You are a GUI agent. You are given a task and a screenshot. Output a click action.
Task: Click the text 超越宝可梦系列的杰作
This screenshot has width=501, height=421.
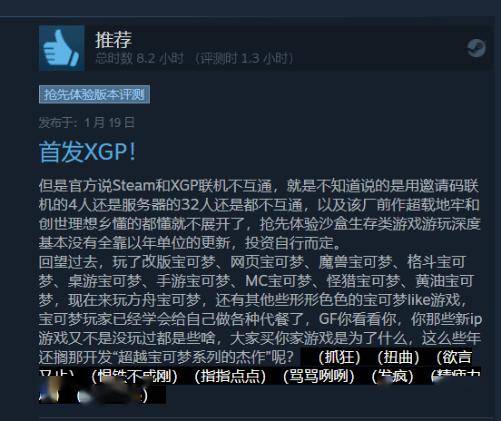[x=192, y=357]
